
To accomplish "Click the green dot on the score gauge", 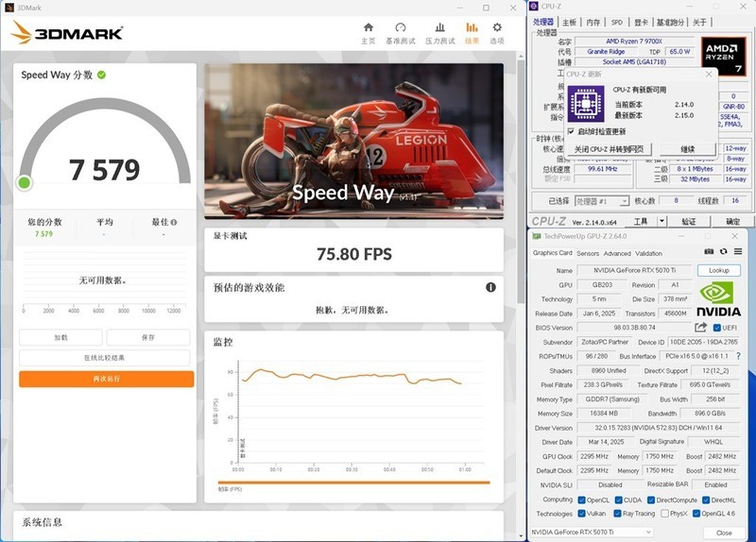I will (x=25, y=182).
